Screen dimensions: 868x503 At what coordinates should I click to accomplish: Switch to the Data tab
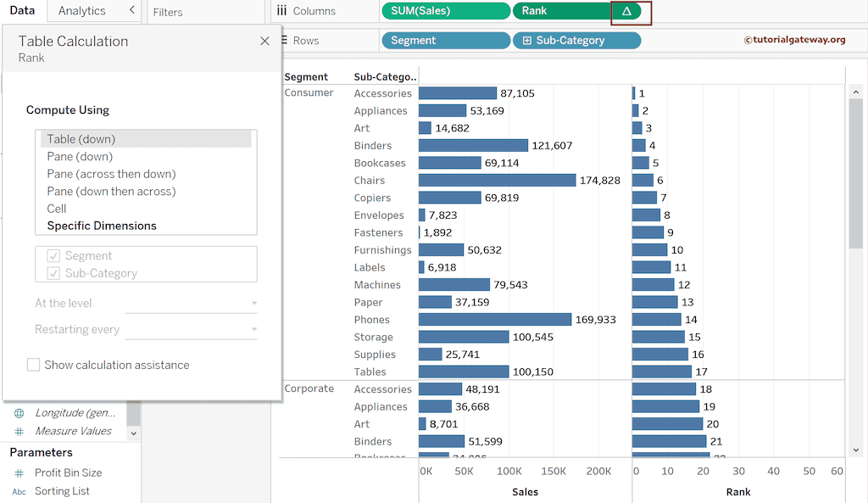pos(22,11)
